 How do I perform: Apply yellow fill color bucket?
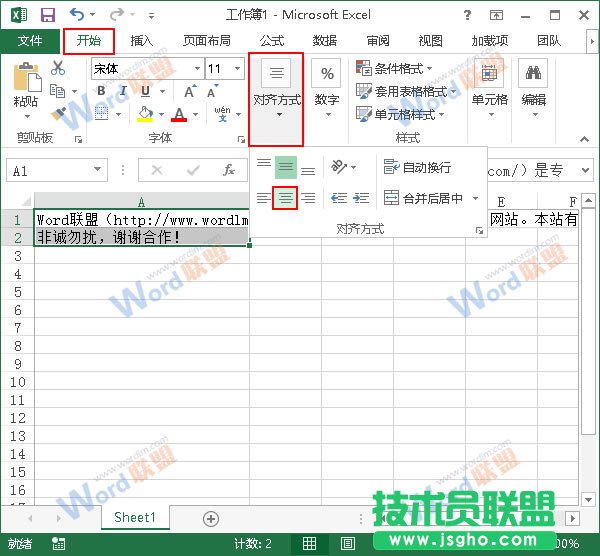click(145, 114)
